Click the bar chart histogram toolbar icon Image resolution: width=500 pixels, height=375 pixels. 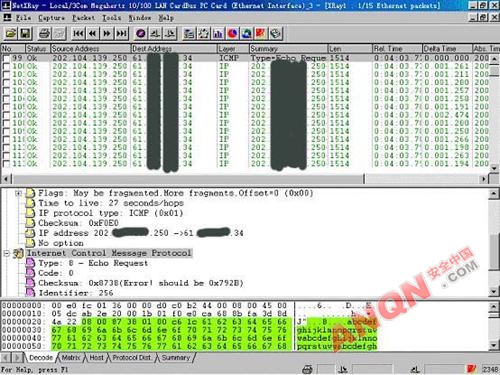(218, 33)
